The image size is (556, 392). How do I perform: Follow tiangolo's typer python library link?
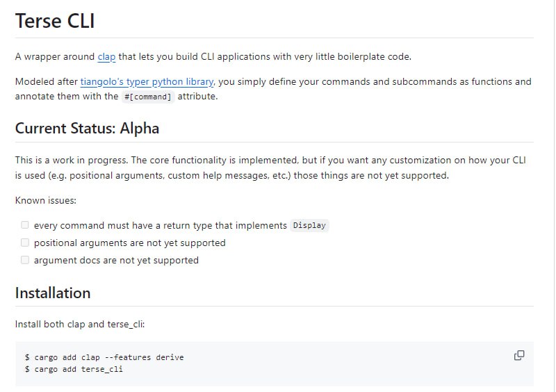tap(147, 81)
